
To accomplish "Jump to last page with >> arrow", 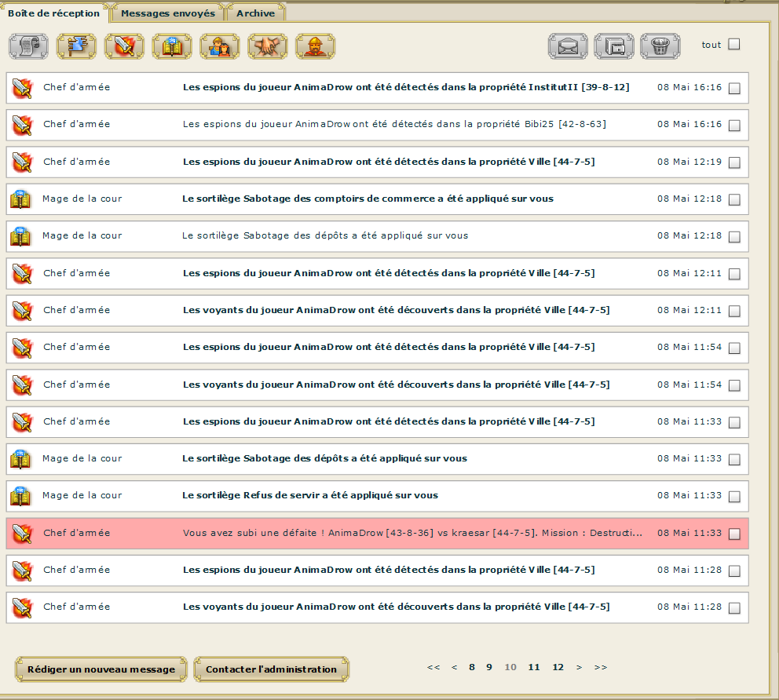I will pyautogui.click(x=601, y=667).
